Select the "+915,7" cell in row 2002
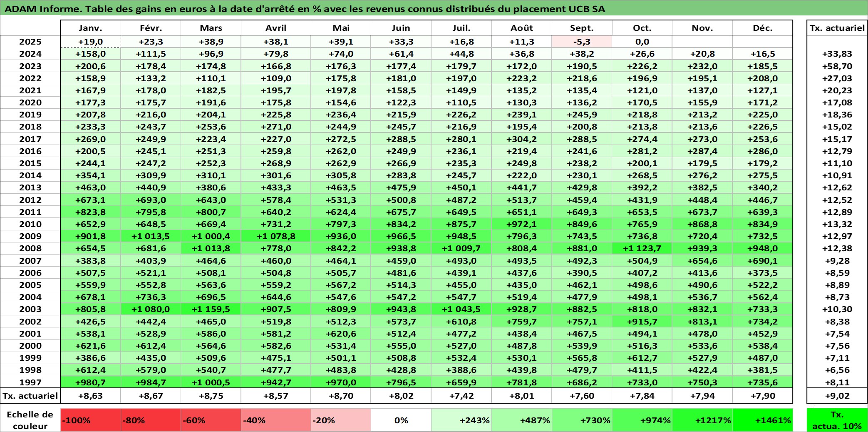 (642, 322)
